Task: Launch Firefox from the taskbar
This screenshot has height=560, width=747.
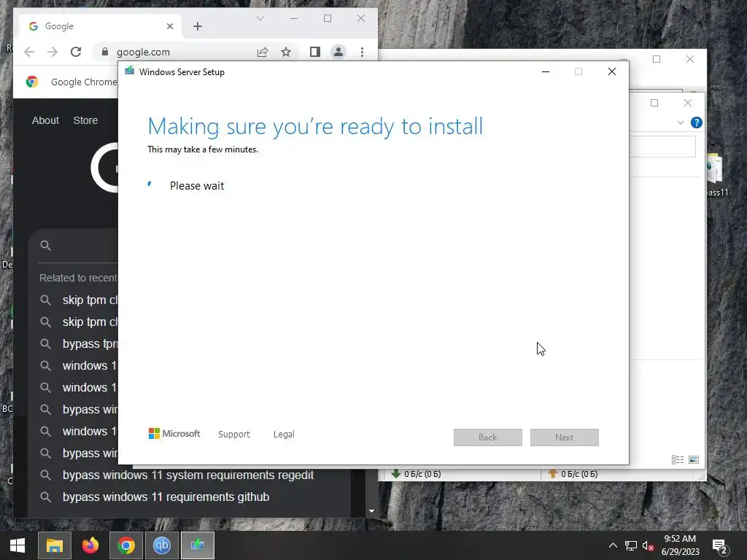Action: [x=90, y=545]
